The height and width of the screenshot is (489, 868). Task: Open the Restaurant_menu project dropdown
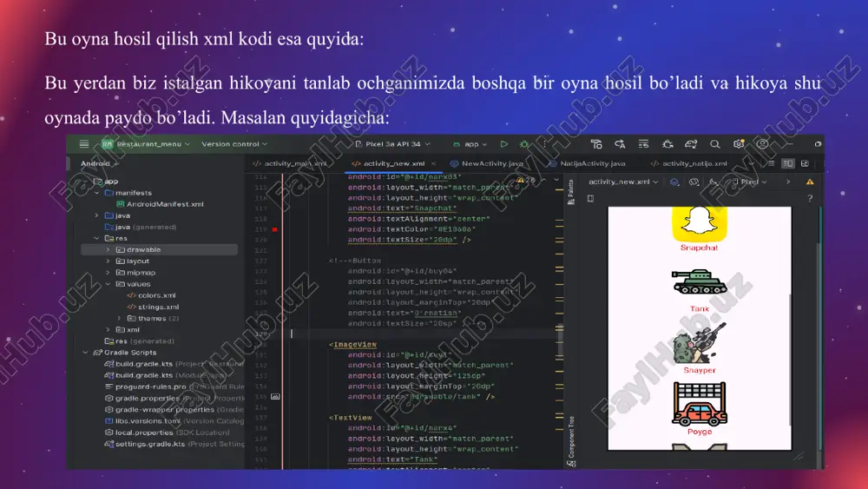[x=146, y=144]
